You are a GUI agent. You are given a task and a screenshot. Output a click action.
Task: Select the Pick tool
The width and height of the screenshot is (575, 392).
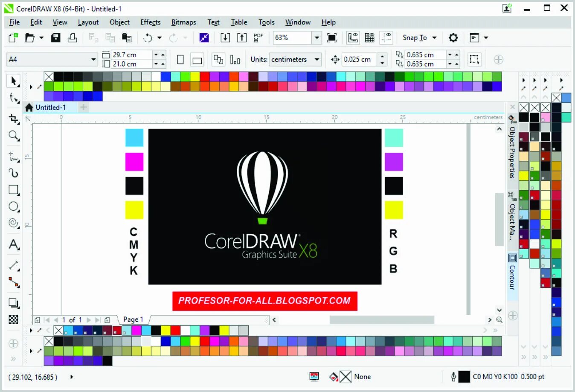pyautogui.click(x=14, y=81)
